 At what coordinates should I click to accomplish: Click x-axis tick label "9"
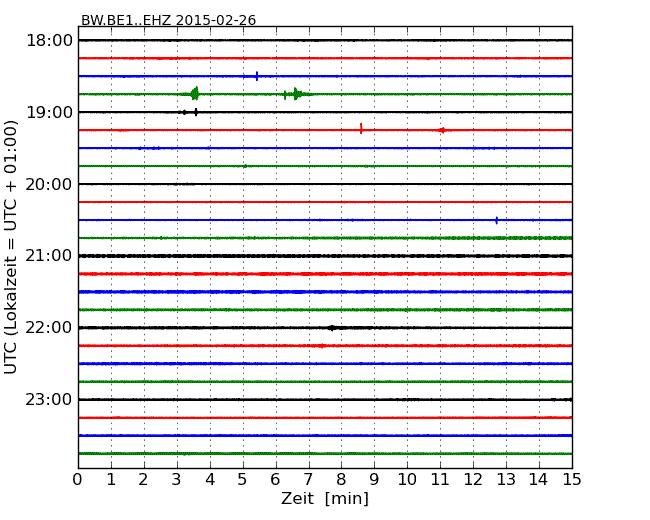point(374,479)
